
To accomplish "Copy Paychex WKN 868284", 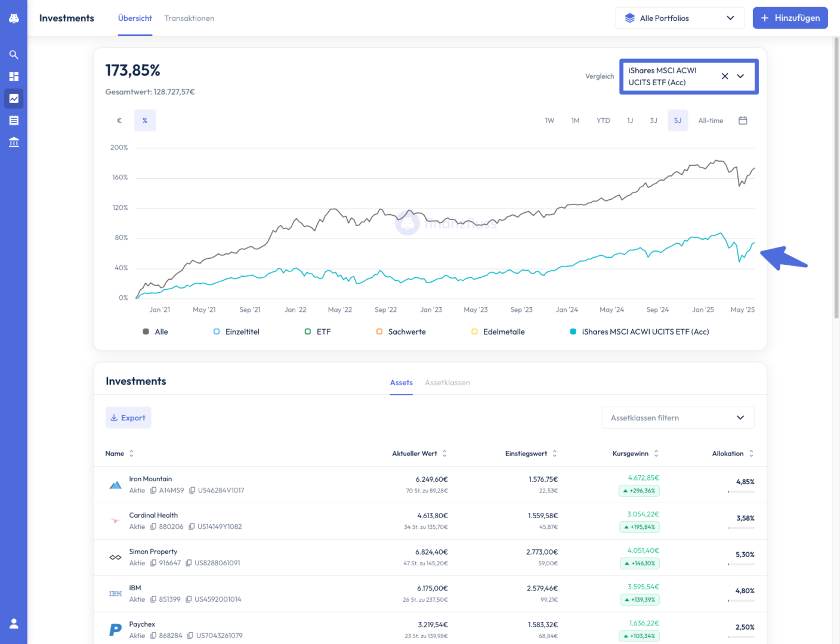I will click(153, 636).
